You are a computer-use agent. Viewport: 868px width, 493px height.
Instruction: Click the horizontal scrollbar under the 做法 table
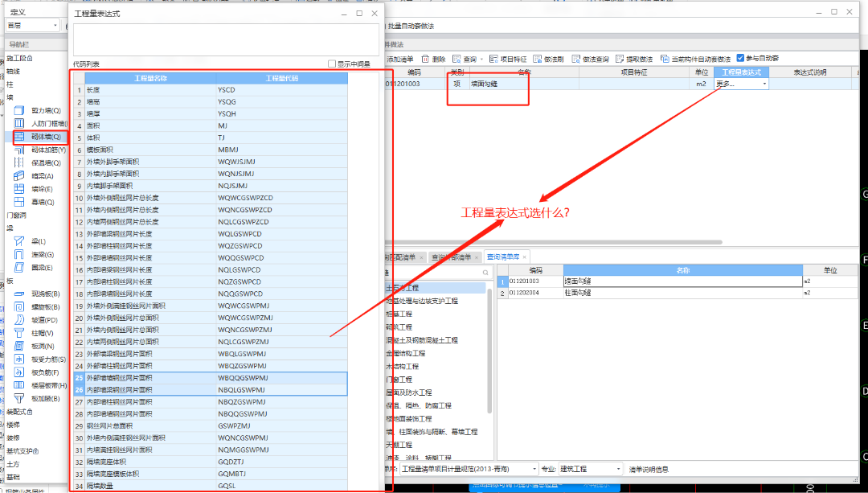tap(554, 242)
